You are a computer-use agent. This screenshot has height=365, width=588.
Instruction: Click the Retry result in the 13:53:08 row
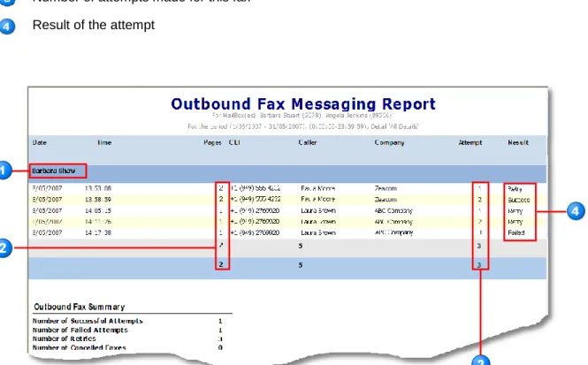(515, 189)
